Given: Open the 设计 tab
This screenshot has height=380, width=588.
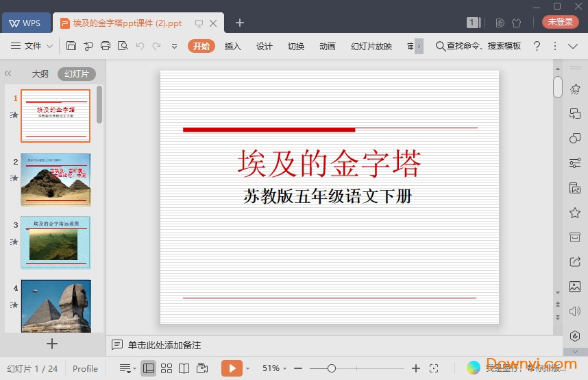Looking at the screenshot, I should tap(265, 46).
